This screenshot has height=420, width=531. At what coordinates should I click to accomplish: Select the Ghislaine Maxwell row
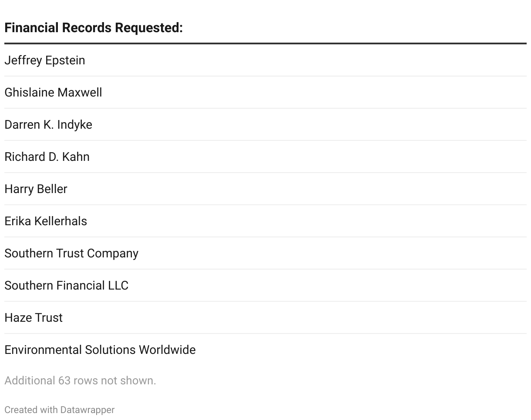(53, 93)
